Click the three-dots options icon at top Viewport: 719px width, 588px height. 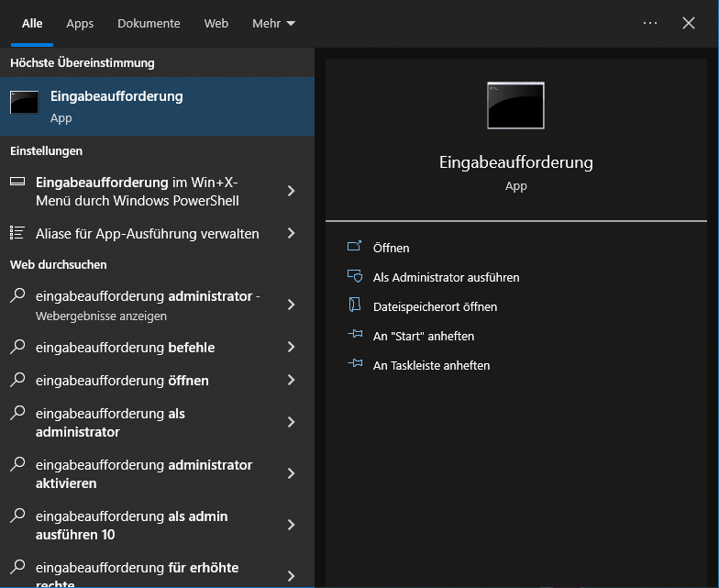point(650,23)
